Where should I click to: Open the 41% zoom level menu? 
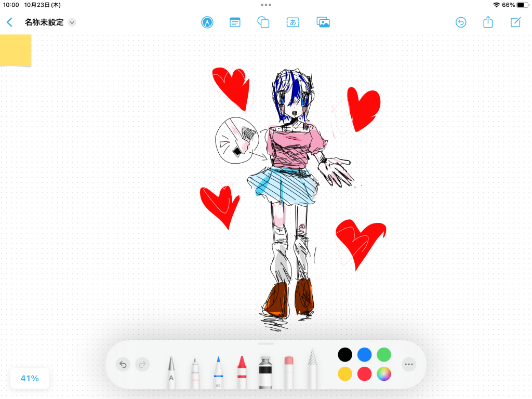pos(30,378)
